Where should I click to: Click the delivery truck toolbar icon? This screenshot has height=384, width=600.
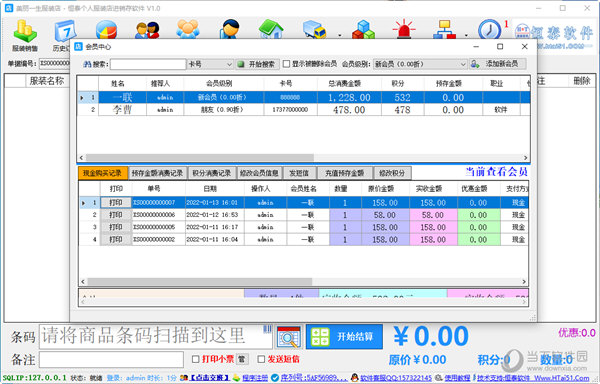(314, 29)
